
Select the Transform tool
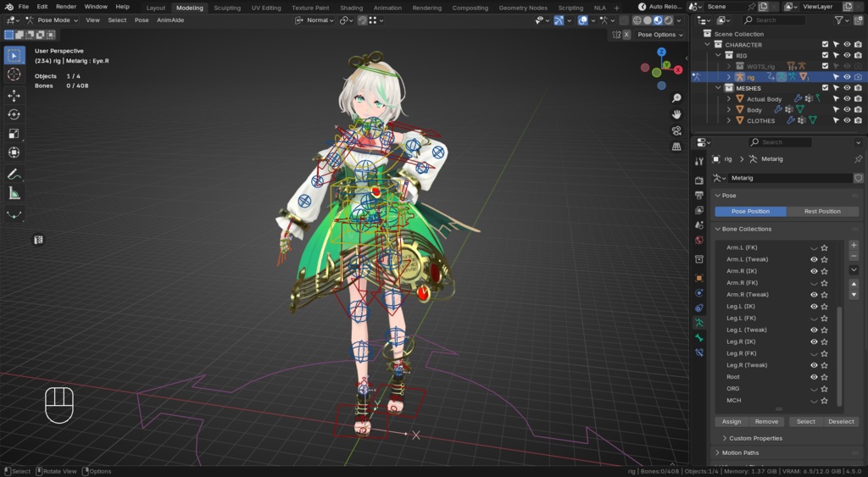tap(14, 153)
